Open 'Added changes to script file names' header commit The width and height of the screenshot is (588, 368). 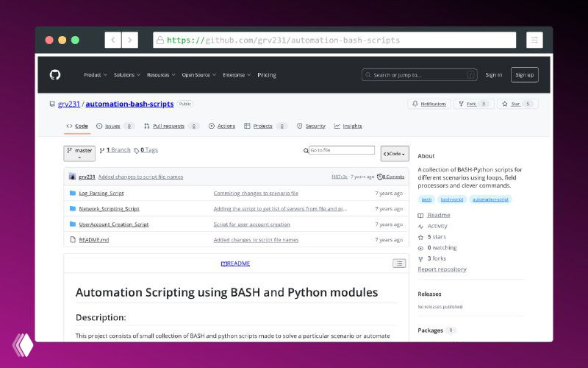(x=140, y=177)
